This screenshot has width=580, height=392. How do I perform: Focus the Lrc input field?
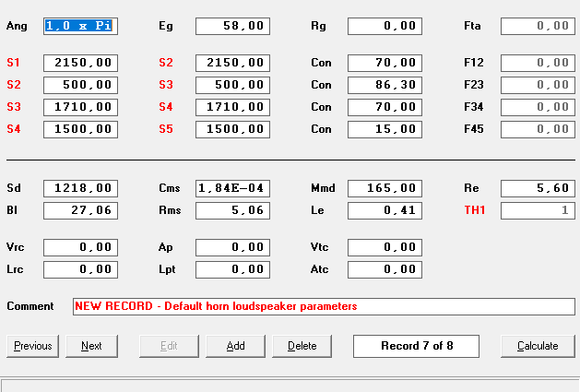[80, 270]
